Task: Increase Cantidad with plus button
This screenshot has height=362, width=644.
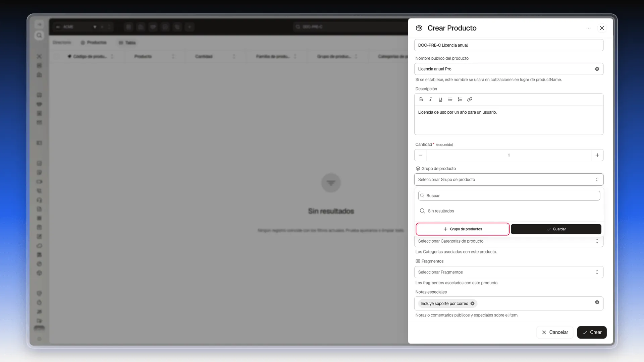Action: tap(597, 155)
